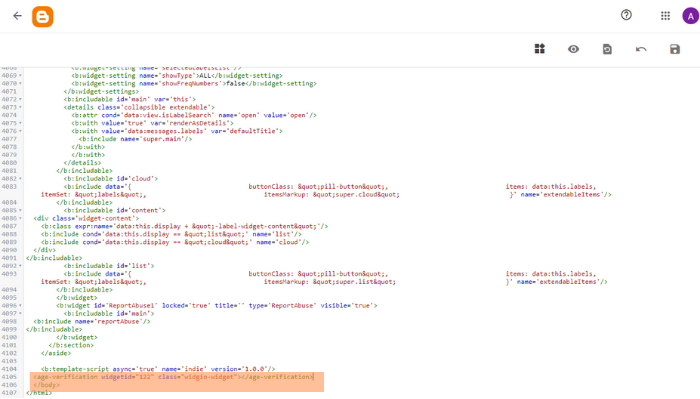Viewport: 700px width, 399px height.
Task: Click the b:includable id='main' var='this' line
Action: tap(129, 100)
